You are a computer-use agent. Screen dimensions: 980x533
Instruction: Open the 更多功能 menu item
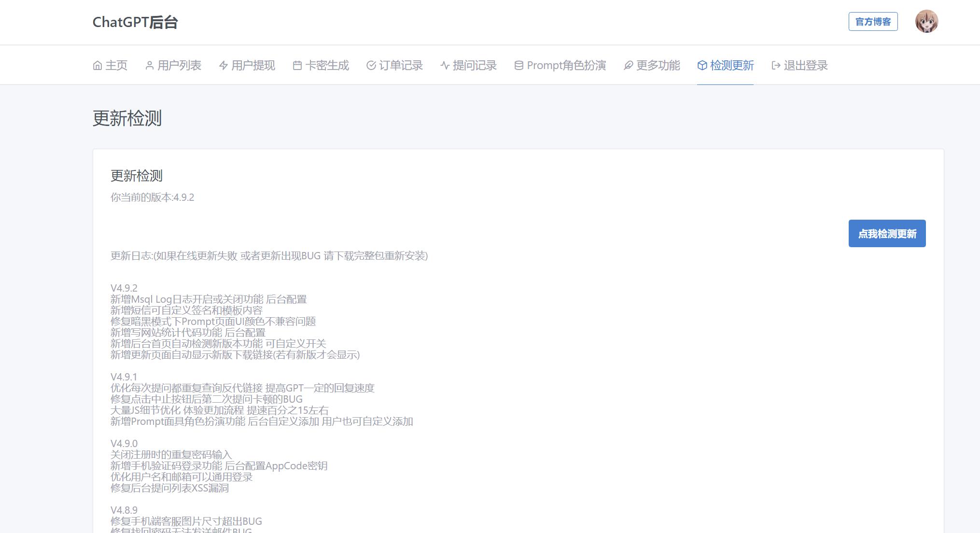coord(658,65)
